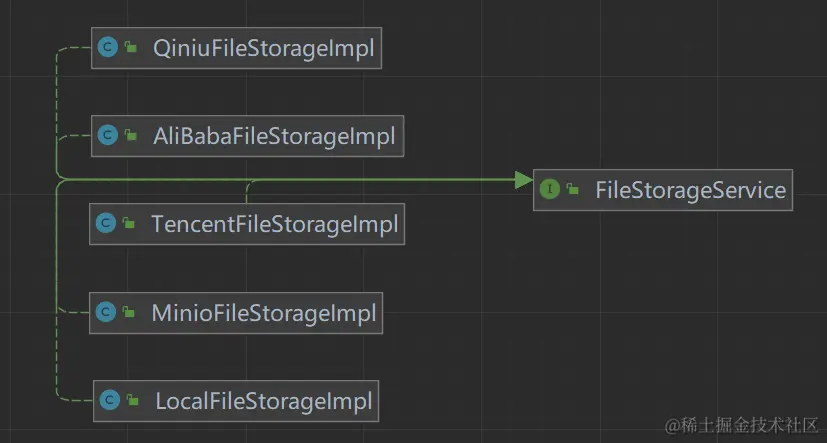Select the TencentFileStorageImpl node label
This screenshot has width=827, height=443.
tap(274, 224)
